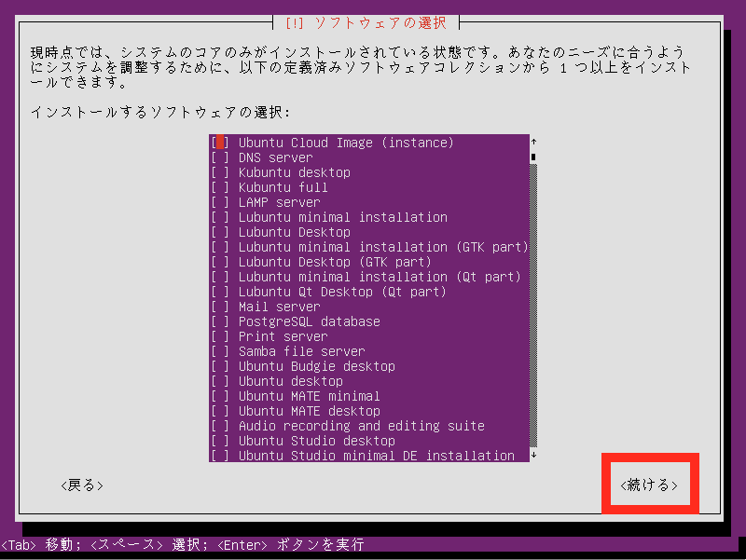Tick the Ubuntu MATE minimal checkbox

220,396
